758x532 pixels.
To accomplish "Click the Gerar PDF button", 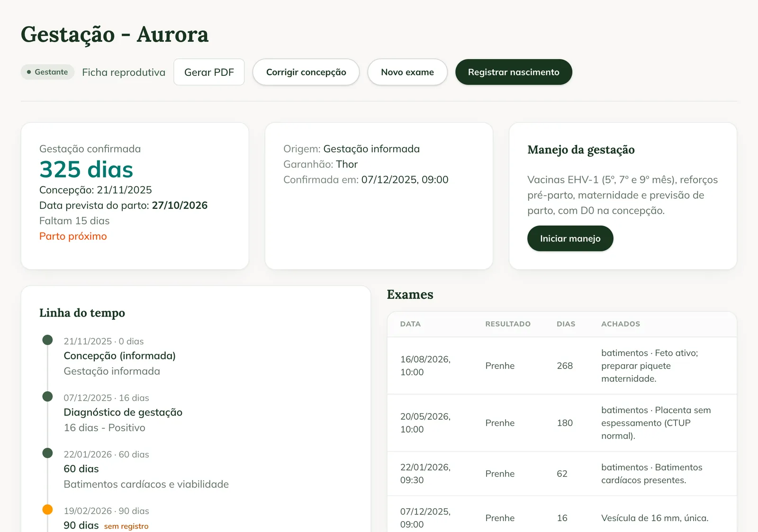I will [x=209, y=72].
